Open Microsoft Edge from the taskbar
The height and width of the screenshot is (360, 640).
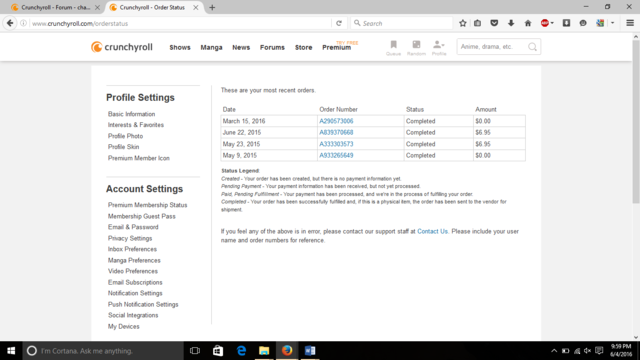[241, 351]
